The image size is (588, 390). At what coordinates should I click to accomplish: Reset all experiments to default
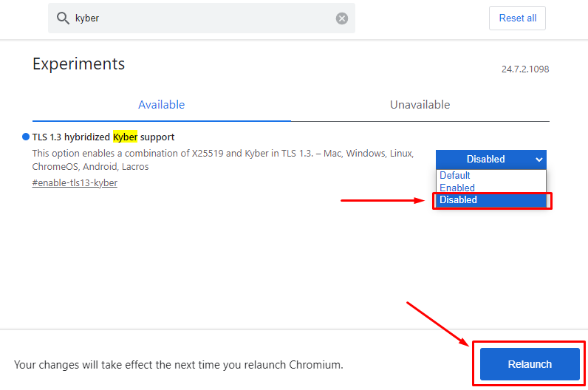click(x=517, y=18)
